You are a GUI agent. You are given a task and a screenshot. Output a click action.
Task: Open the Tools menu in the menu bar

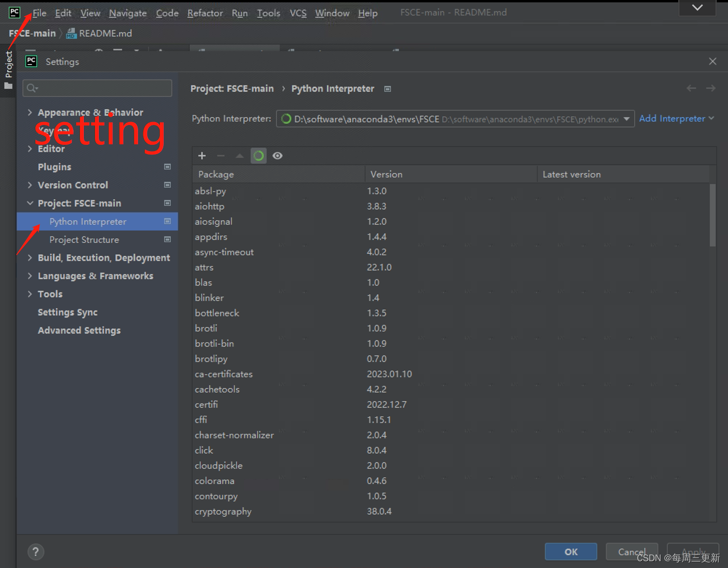pyautogui.click(x=268, y=13)
